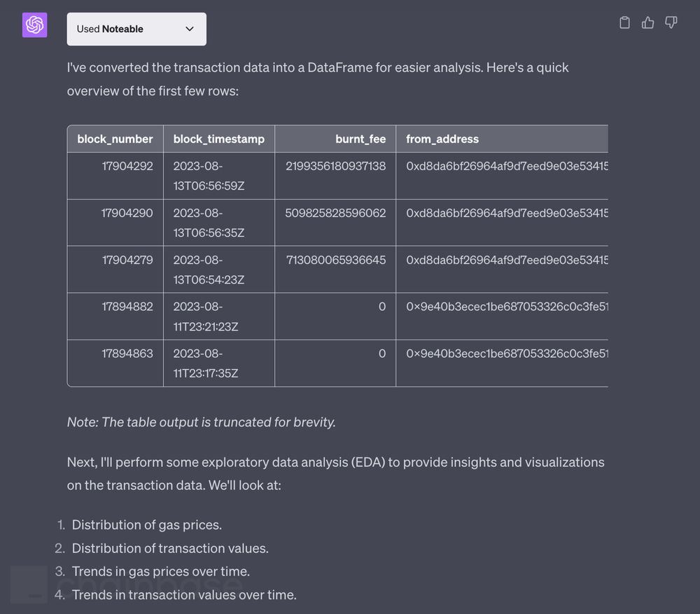This screenshot has height=614, width=700.
Task: Click block number cell 17904292
Action: point(127,166)
